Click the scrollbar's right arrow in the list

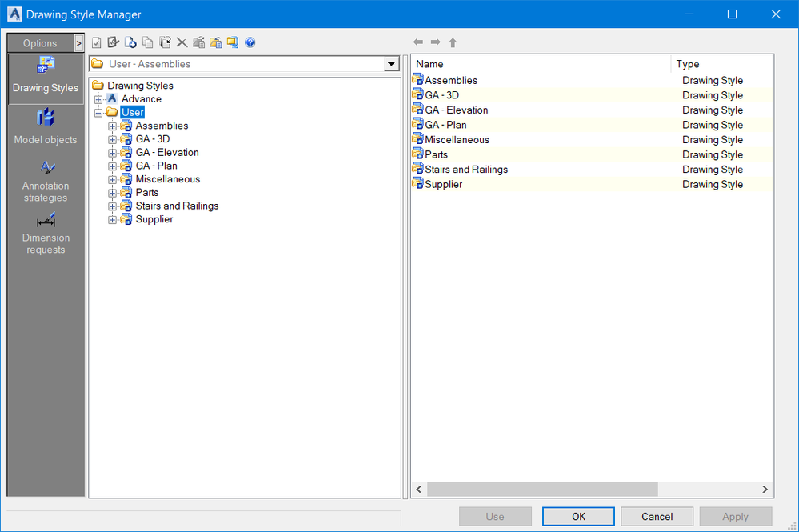pos(765,489)
